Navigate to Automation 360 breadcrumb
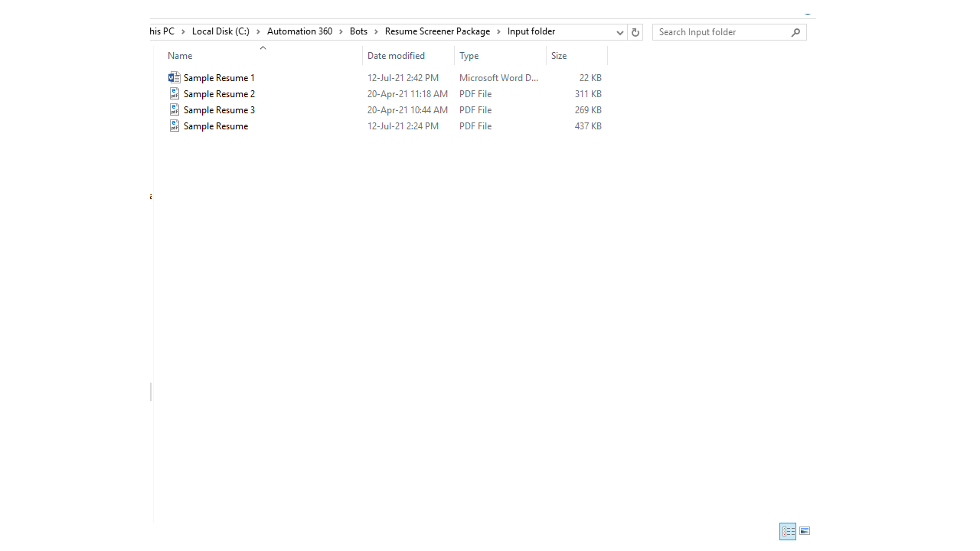This screenshot has width=980, height=551. pos(299,31)
